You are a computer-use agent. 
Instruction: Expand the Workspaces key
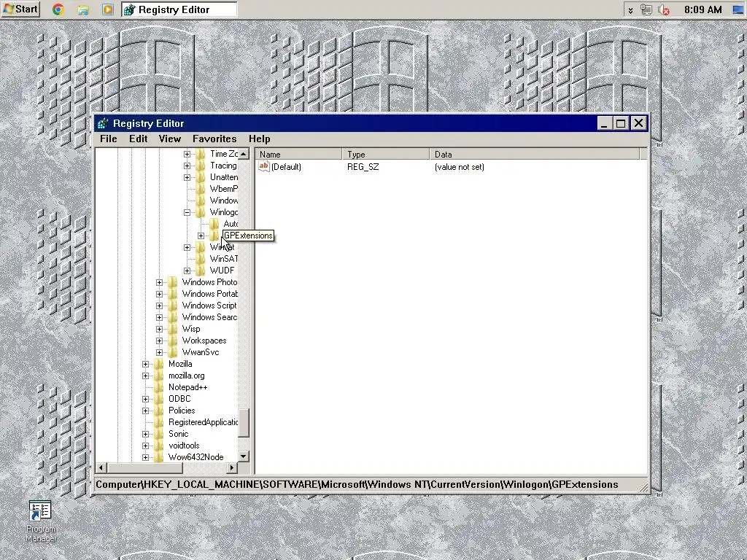pyautogui.click(x=160, y=341)
